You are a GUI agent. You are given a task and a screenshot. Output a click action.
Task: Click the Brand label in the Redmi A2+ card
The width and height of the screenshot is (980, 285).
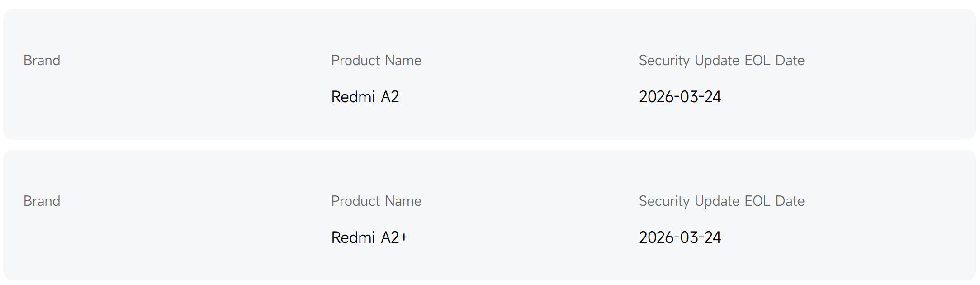(42, 201)
